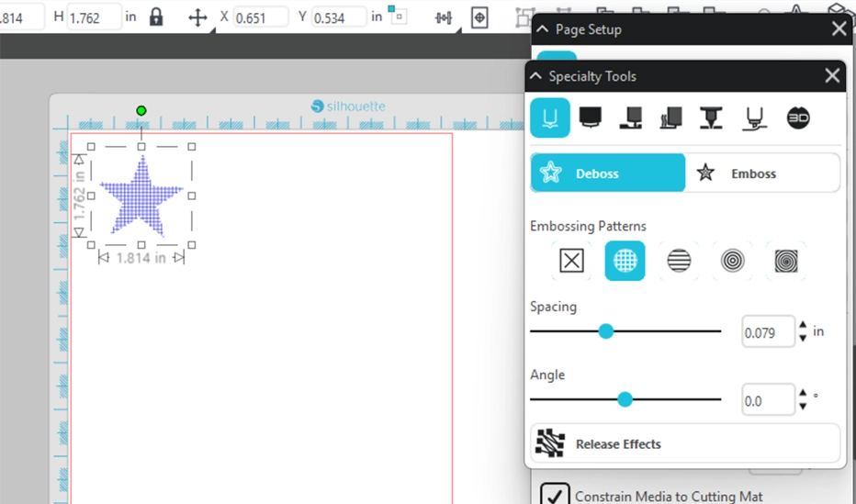Click the Spacing slider handle
The image size is (856, 504).
pos(605,331)
